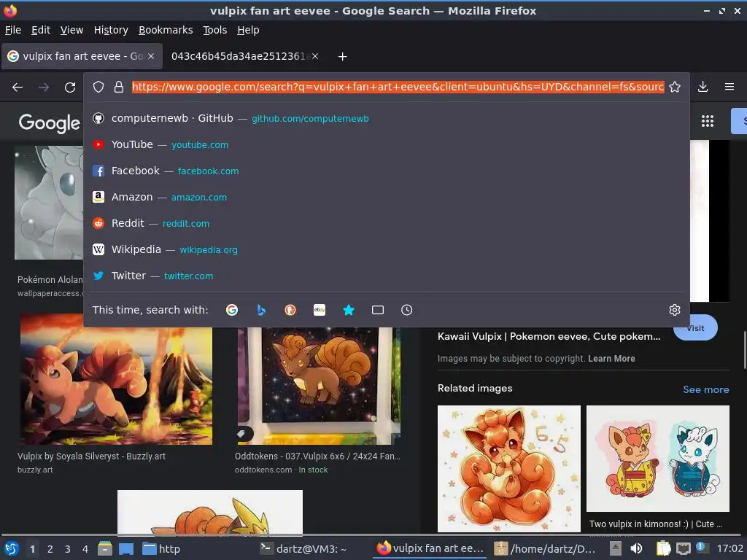
Task: Switch to the 043c46b45da34ae tab
Action: (244, 56)
